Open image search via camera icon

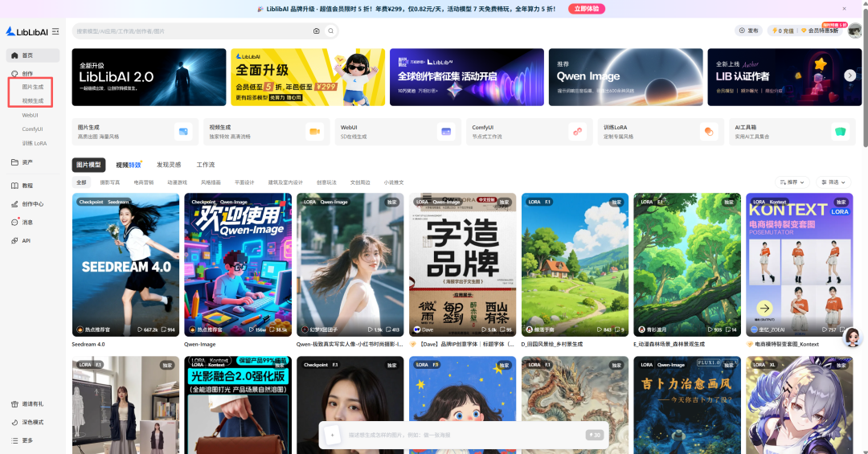pyautogui.click(x=317, y=31)
